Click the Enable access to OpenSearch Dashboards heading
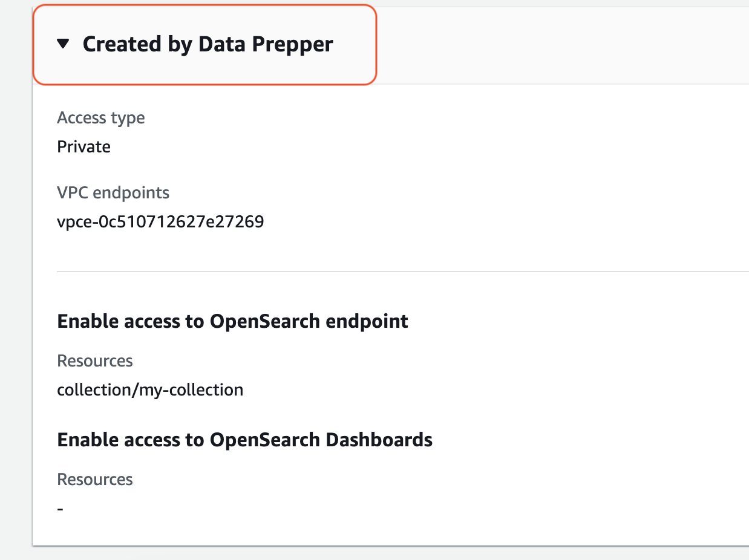 click(244, 440)
